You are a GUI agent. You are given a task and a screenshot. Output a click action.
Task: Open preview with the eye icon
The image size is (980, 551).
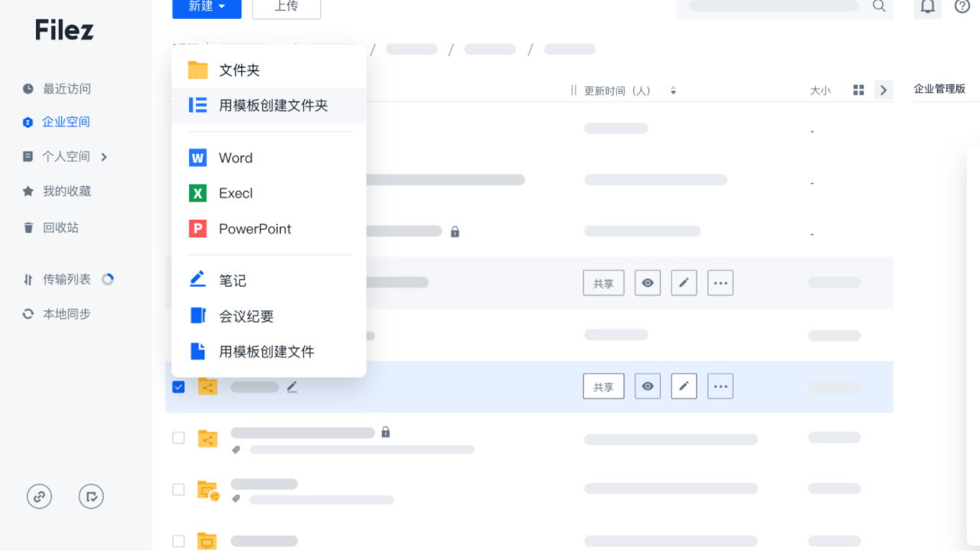pyautogui.click(x=647, y=386)
